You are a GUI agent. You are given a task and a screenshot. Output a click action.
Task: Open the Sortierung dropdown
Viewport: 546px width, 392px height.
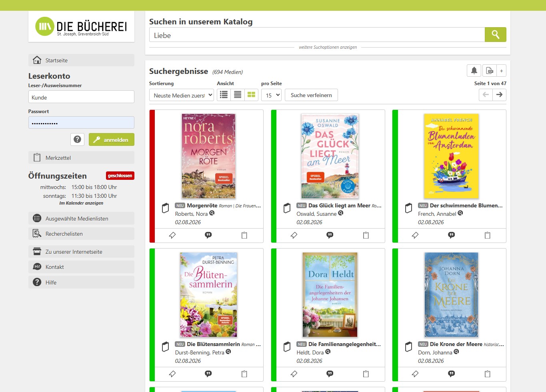(182, 95)
